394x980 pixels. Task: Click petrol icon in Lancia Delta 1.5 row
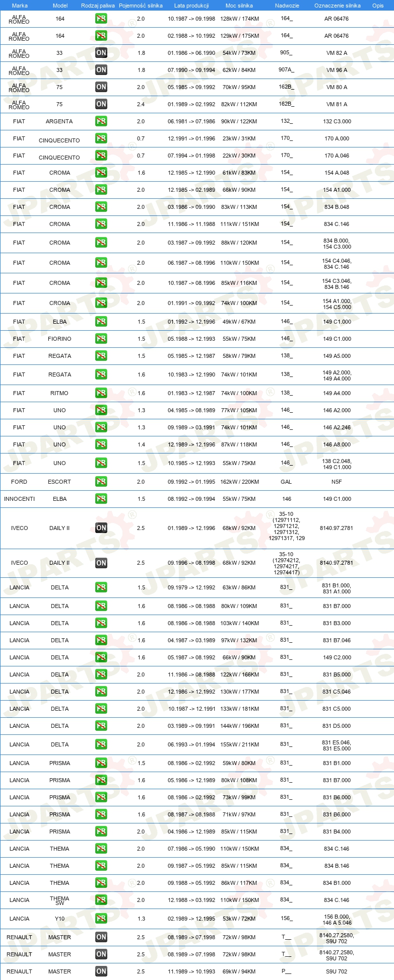click(101, 587)
